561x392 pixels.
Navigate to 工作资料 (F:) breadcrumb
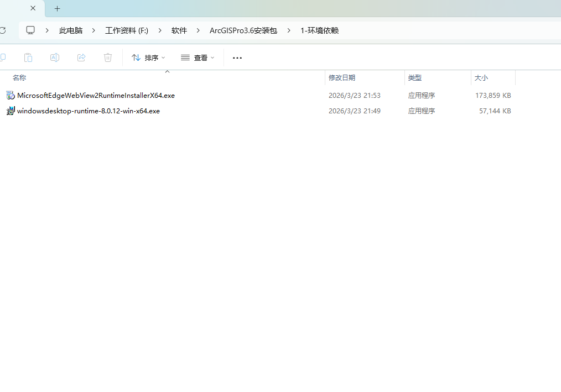[x=127, y=30]
